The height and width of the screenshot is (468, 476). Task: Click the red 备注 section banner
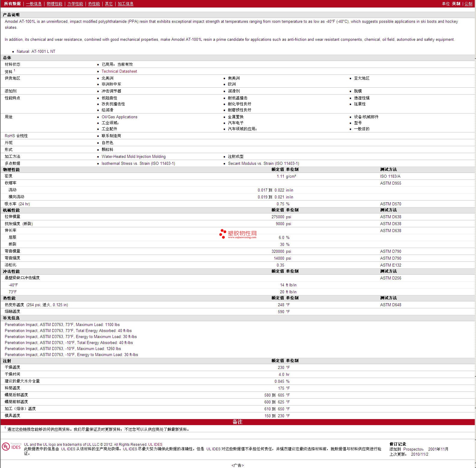click(x=237, y=422)
